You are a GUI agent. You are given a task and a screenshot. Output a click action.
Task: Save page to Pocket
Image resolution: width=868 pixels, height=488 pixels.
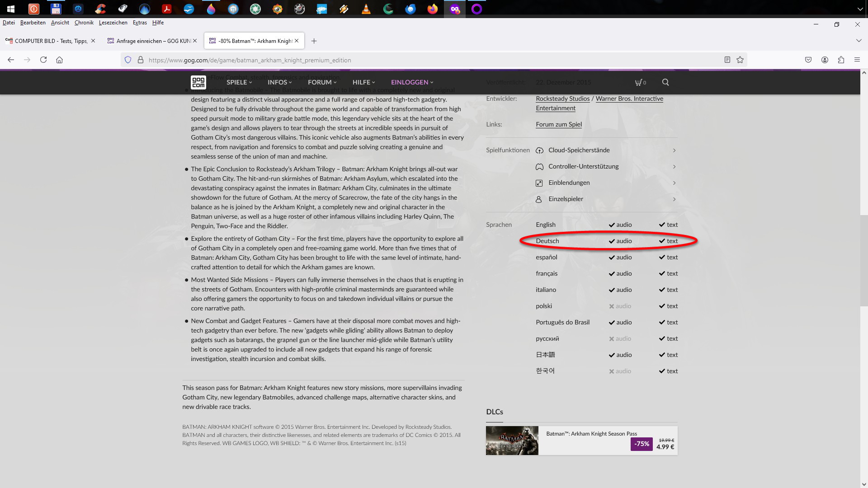[808, 60]
